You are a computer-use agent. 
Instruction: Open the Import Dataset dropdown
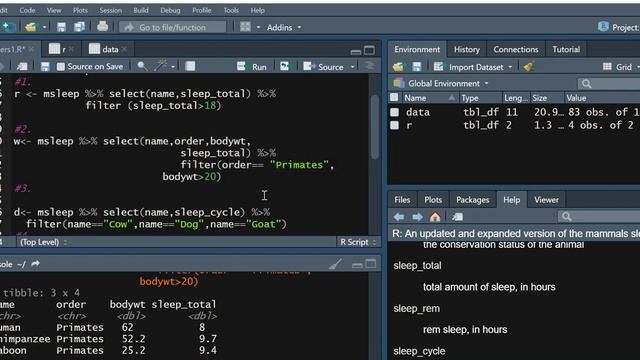pyautogui.click(x=473, y=67)
